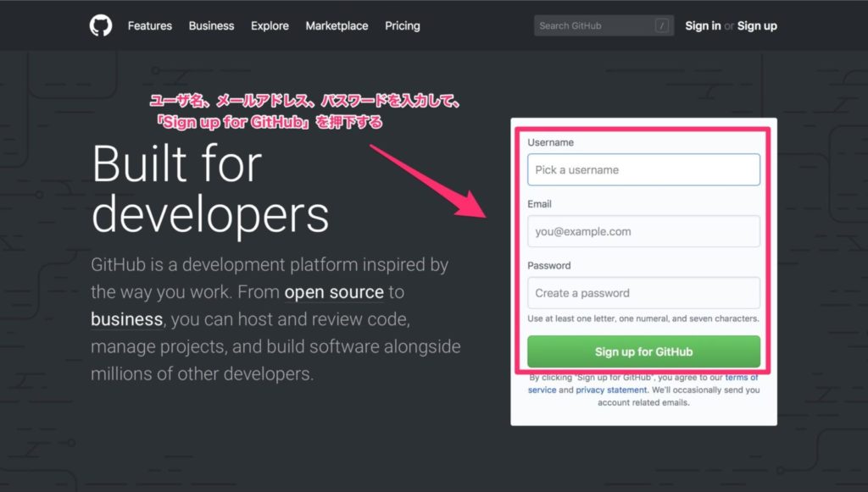
Task: Focus the you@example.com email field
Action: (644, 231)
